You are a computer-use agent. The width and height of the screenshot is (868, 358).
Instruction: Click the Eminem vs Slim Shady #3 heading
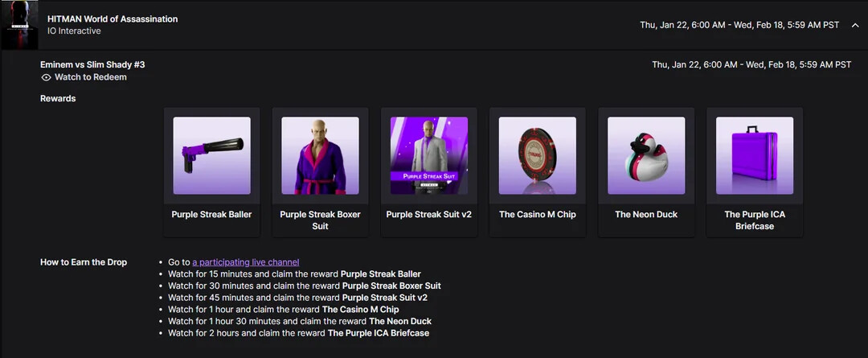(x=92, y=64)
